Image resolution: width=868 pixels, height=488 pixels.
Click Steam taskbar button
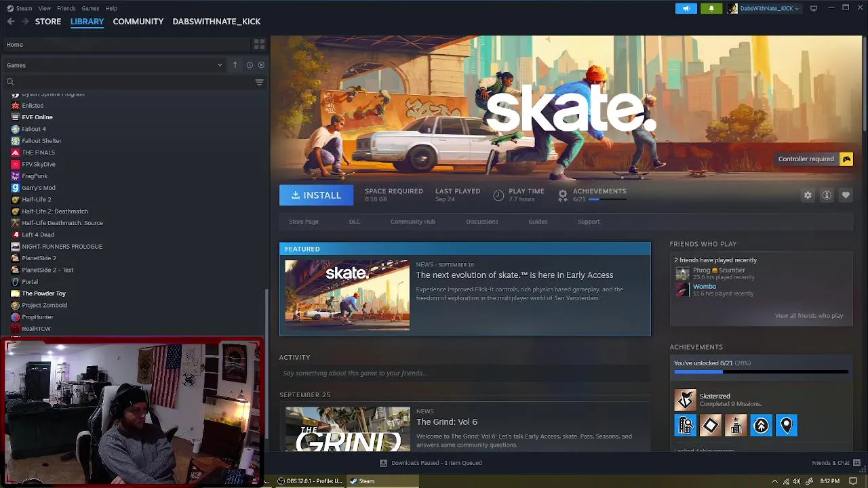tap(382, 481)
